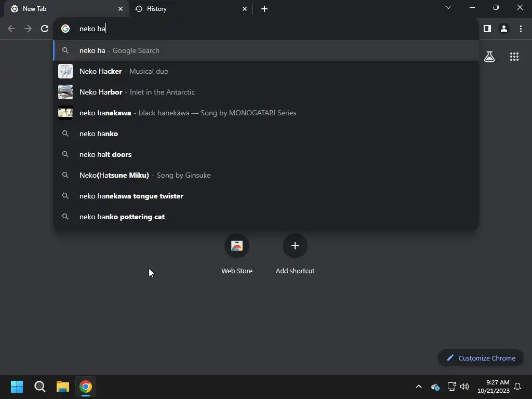
Task: Open the Google apps grid icon
Action: pos(514,57)
